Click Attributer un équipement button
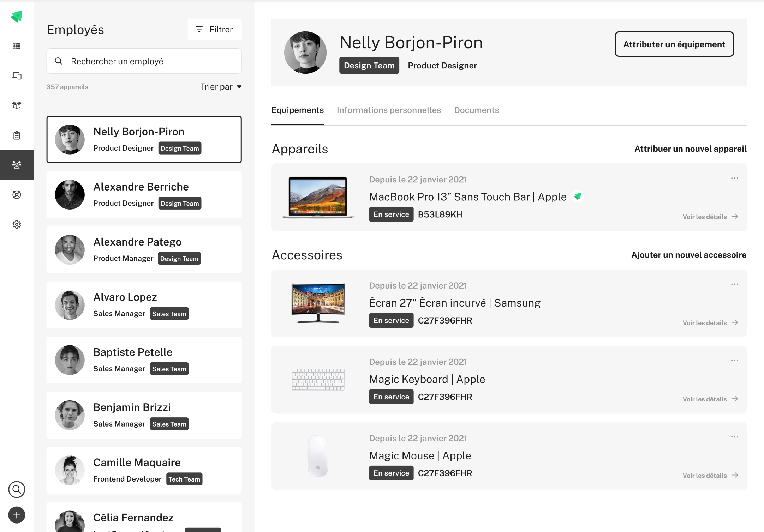 pyautogui.click(x=674, y=44)
